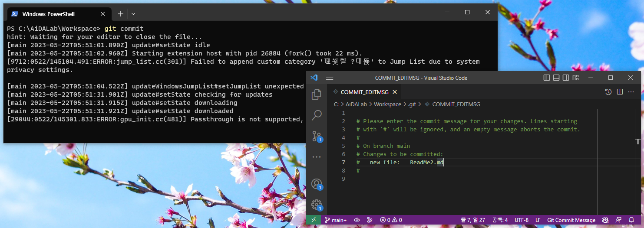Minimize the Windows Terminal window

[447, 12]
